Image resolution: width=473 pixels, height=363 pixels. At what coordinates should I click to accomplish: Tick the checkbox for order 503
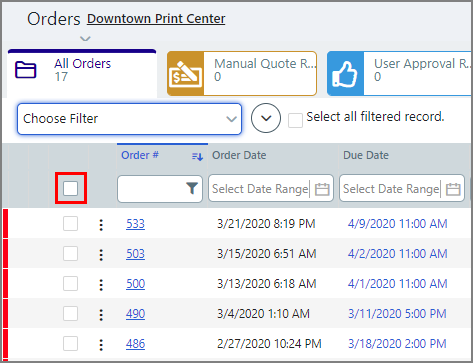click(70, 254)
